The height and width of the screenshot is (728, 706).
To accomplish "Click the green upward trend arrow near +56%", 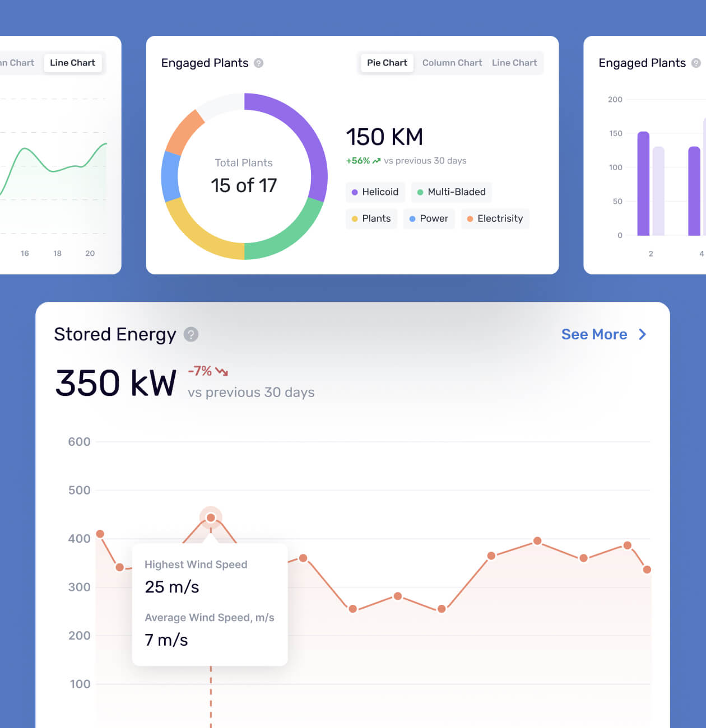I will pos(376,161).
